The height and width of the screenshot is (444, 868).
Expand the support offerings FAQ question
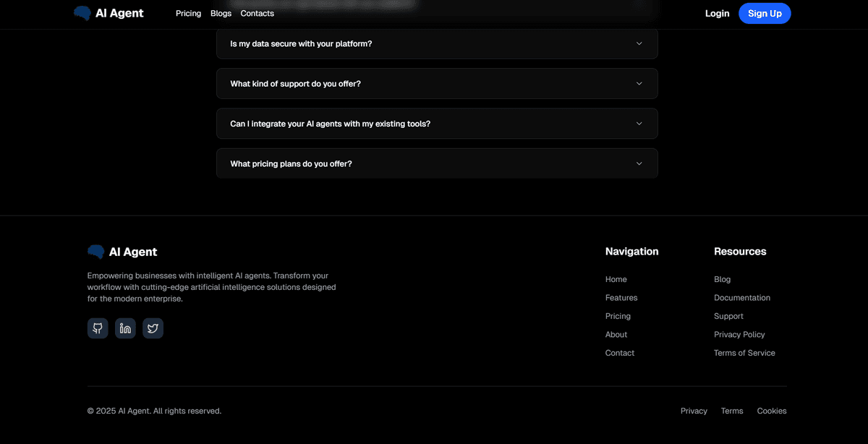click(437, 83)
